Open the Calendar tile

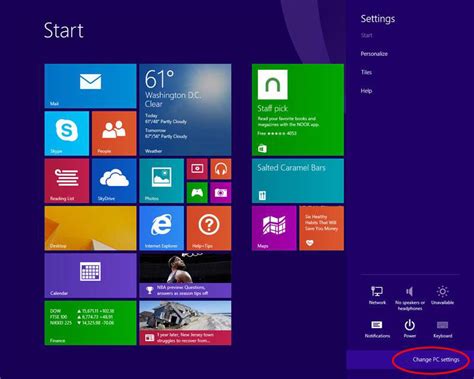90,275
